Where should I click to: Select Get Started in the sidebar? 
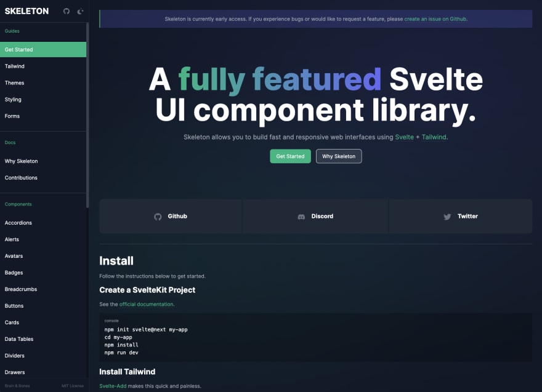[43, 49]
